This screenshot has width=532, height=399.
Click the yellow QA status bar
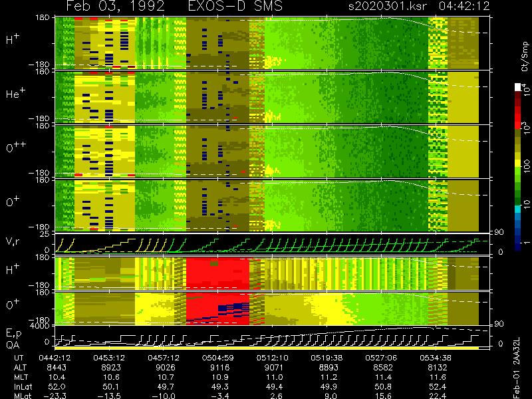[267, 348]
